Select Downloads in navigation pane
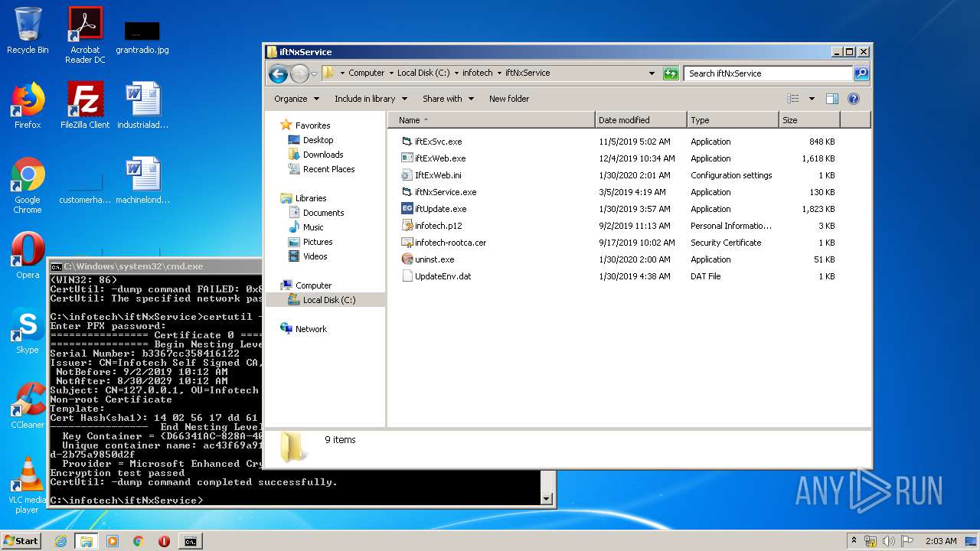The width and height of the screenshot is (980, 551). point(323,155)
